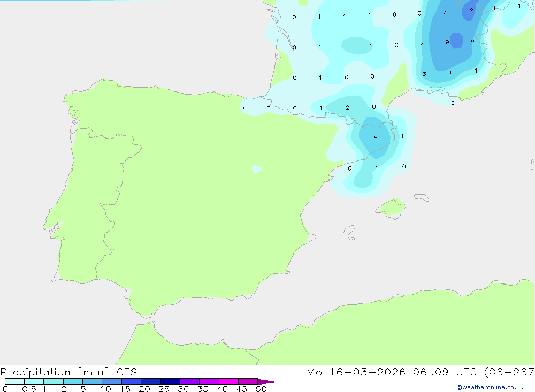
Task: Click the weatheronline.co.uk copyright link
Action: (x=490, y=387)
